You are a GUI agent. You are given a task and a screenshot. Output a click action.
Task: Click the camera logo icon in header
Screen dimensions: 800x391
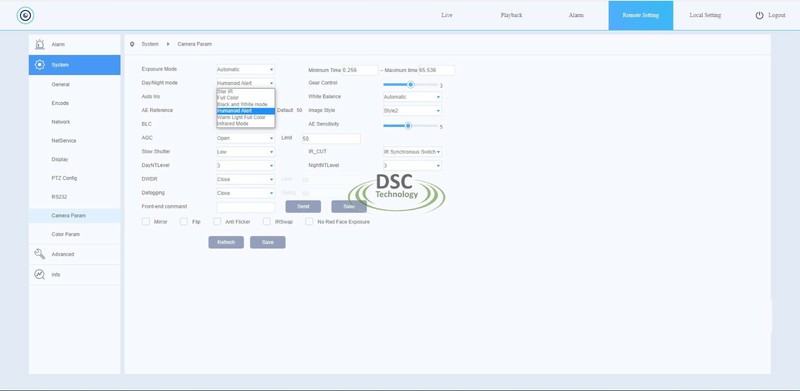pyautogui.click(x=25, y=15)
